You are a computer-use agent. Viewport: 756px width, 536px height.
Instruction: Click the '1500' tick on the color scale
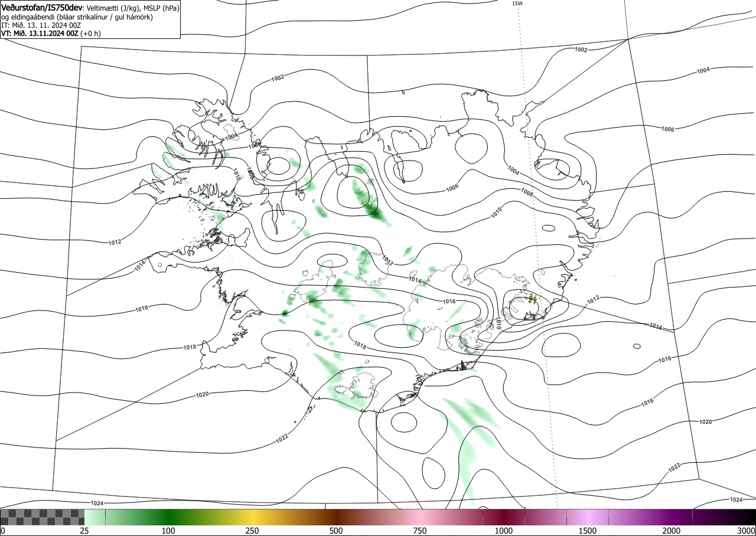click(x=588, y=531)
